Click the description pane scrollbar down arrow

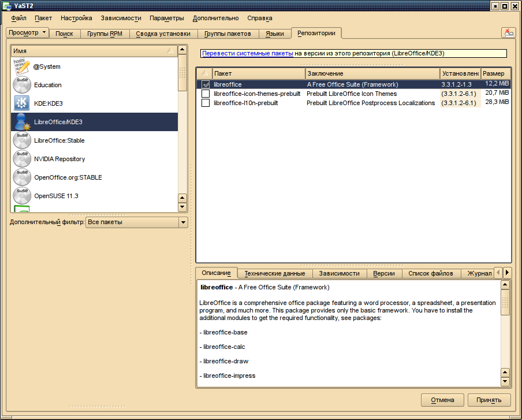pos(505,381)
